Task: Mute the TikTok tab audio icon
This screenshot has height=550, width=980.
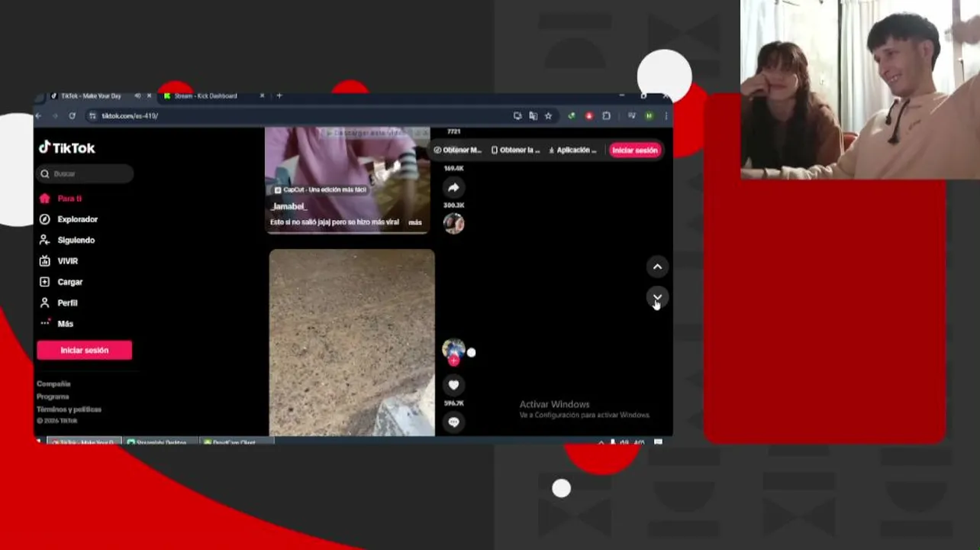Action: [137, 96]
